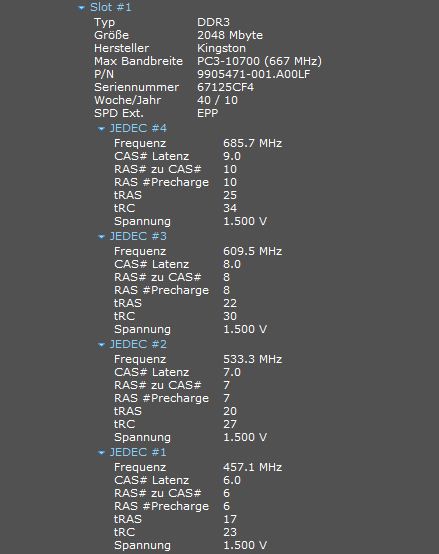The height and width of the screenshot is (554, 439).
Task: Select the JEDEC #1 heading label
Action: pos(138,452)
